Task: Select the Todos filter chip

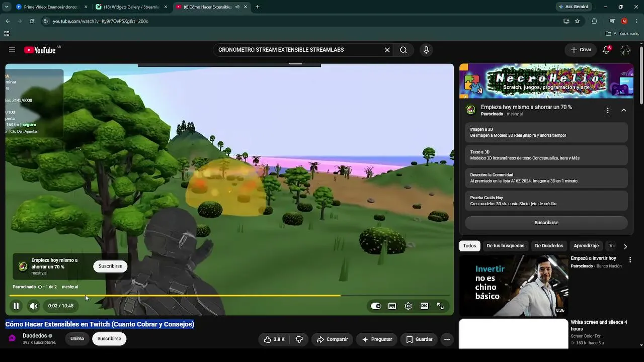Action: 469,246
